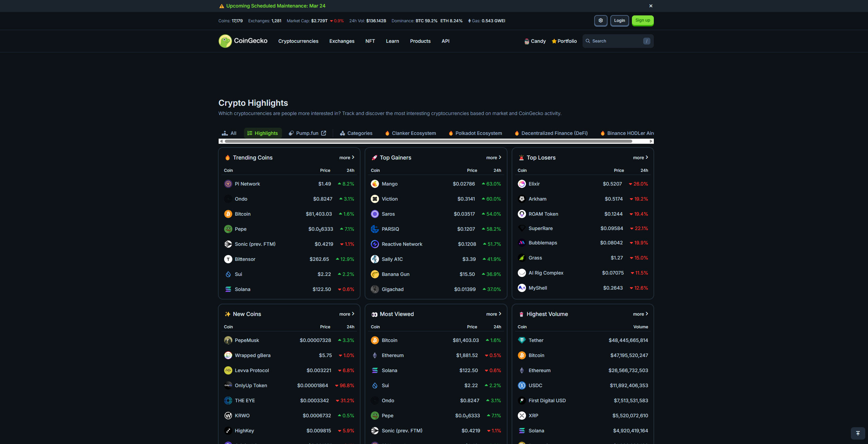Click the Mango coin icon
Screen dimensions: 868x444
375,184
